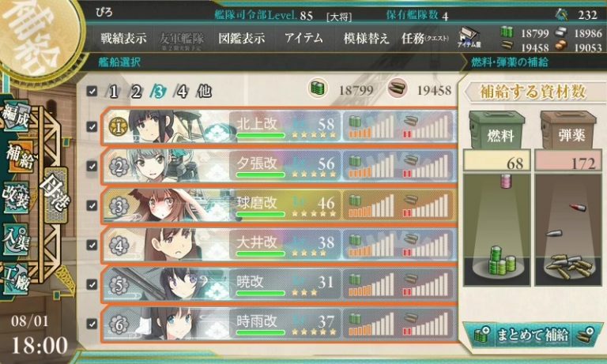Open the アイテム屋 item shop icon
The image size is (607, 364).
click(469, 38)
